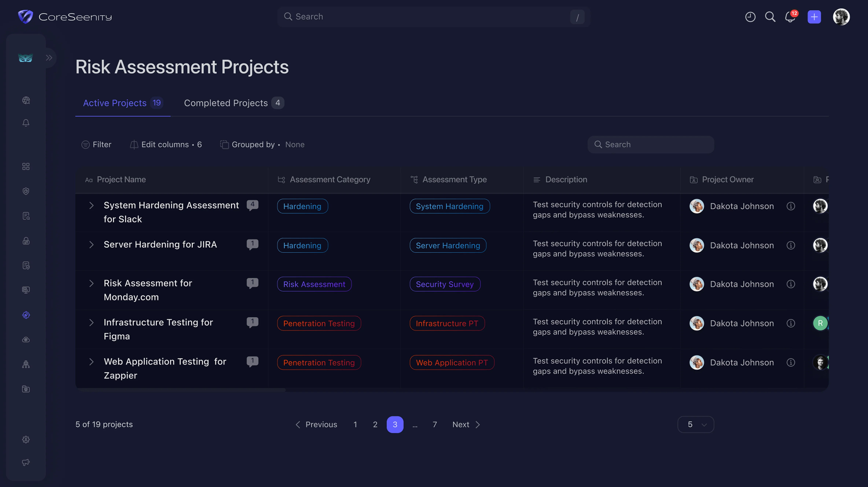Screen dimensions: 868x487
Task: Click the purple plus create button
Action: click(814, 17)
